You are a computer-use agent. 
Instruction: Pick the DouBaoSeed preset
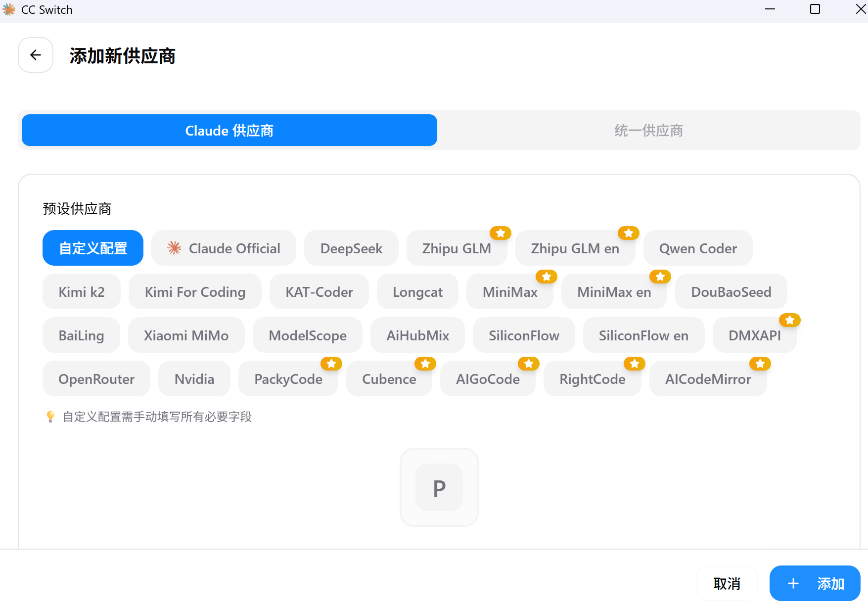point(731,291)
